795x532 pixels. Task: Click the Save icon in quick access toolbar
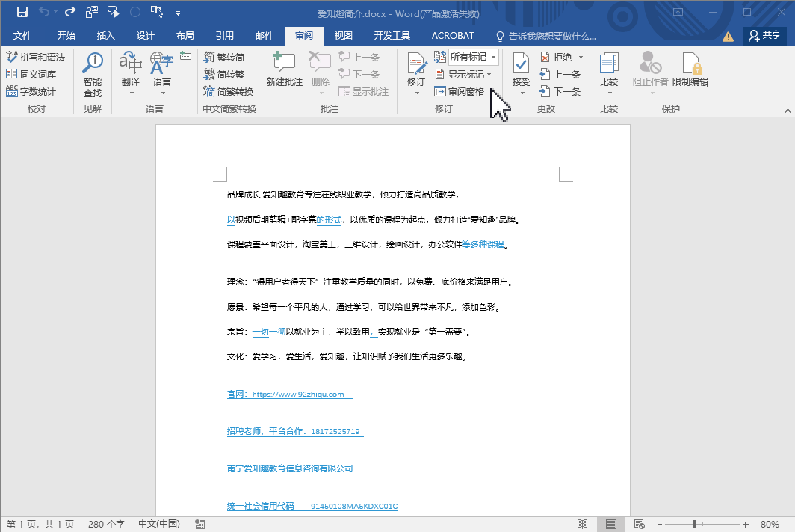[x=22, y=12]
